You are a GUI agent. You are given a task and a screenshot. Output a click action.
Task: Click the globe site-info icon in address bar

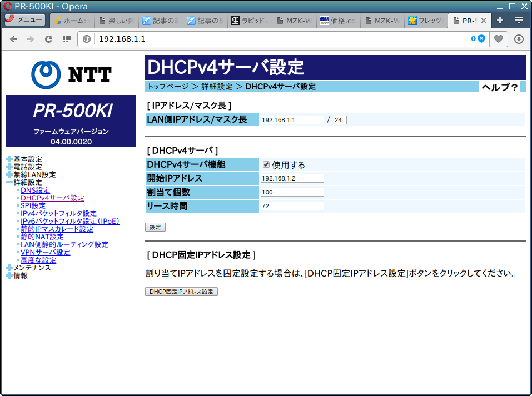pos(87,39)
